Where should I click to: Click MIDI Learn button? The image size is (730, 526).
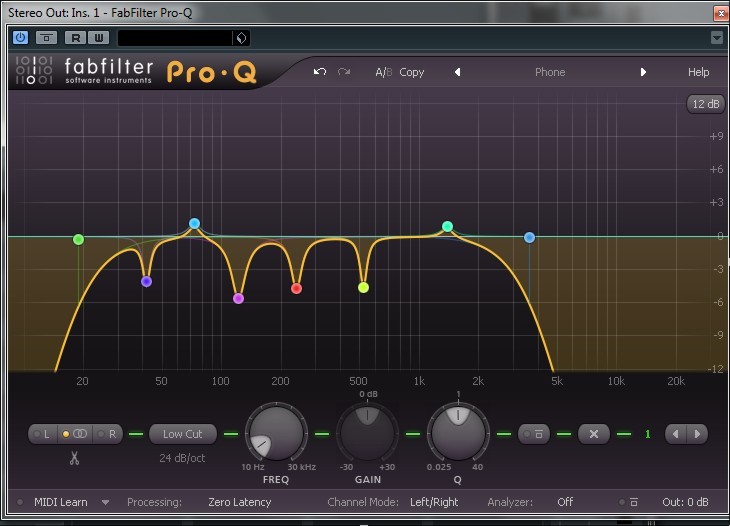[61, 502]
